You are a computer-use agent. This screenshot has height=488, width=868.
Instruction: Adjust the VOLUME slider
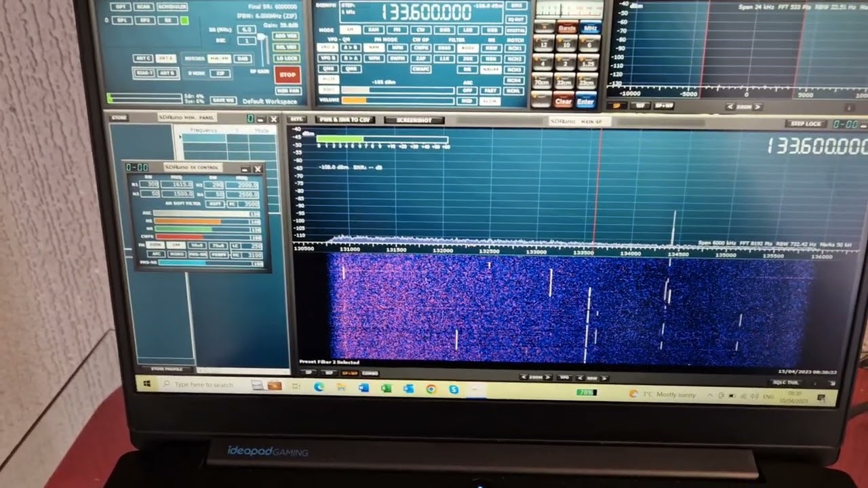tap(397, 100)
